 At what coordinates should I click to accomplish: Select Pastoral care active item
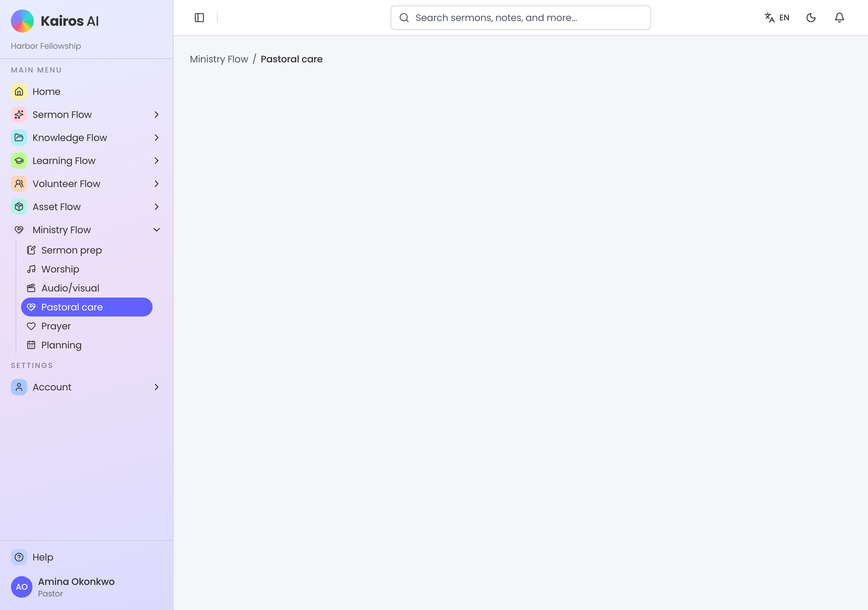pos(86,307)
